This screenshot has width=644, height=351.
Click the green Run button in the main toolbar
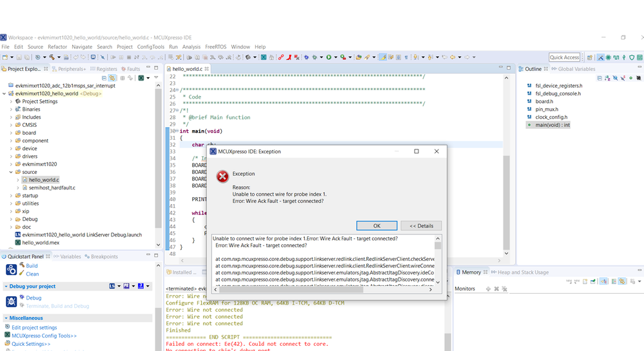pos(329,57)
